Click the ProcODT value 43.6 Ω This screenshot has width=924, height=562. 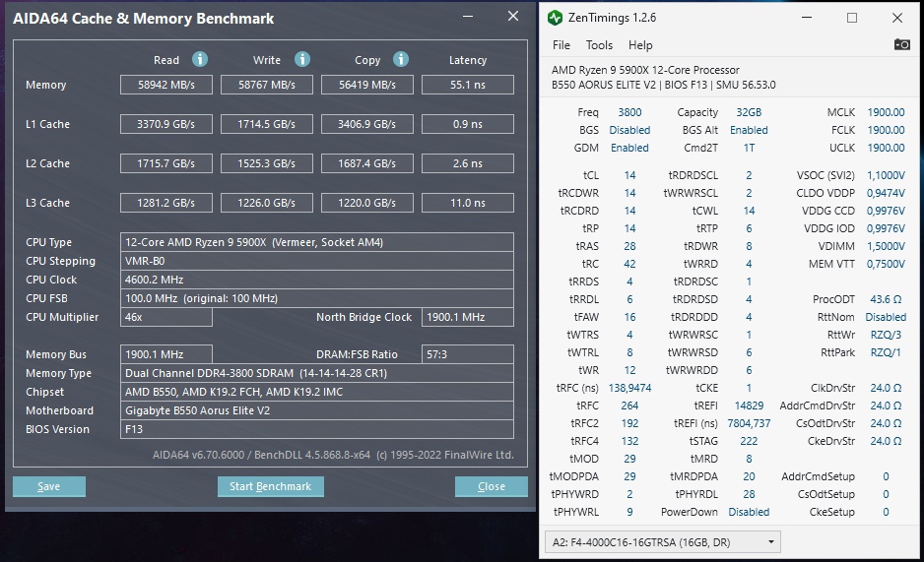tap(886, 299)
